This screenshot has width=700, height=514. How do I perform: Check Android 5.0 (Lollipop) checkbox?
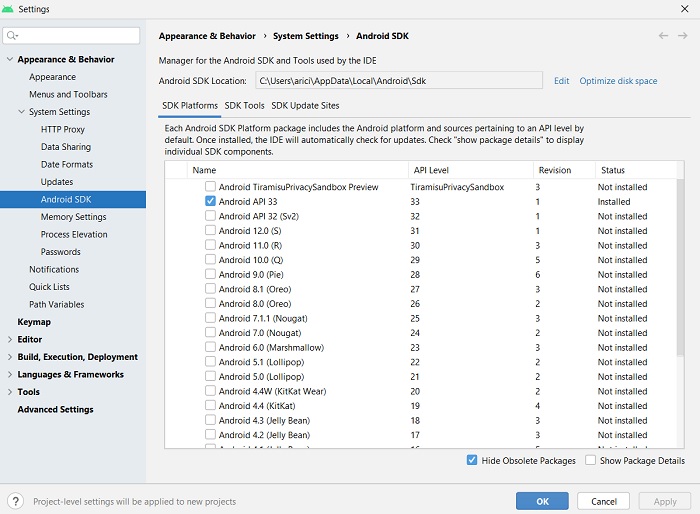pos(210,376)
